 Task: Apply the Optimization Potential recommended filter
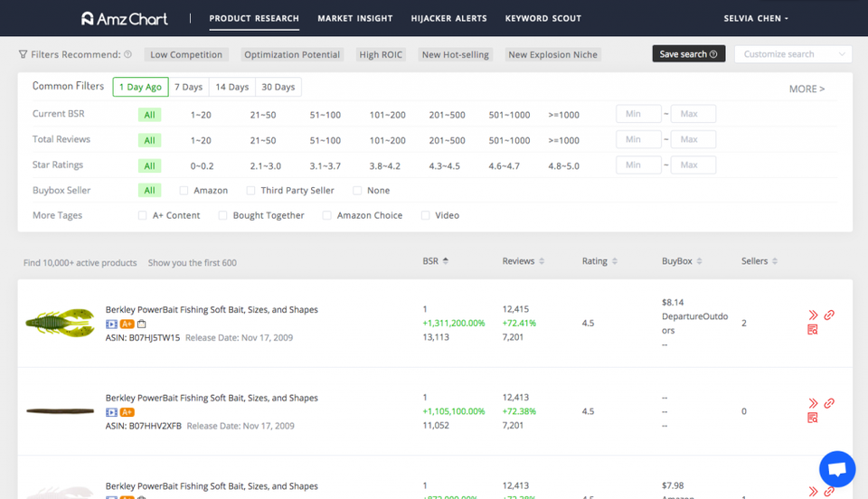coord(292,54)
